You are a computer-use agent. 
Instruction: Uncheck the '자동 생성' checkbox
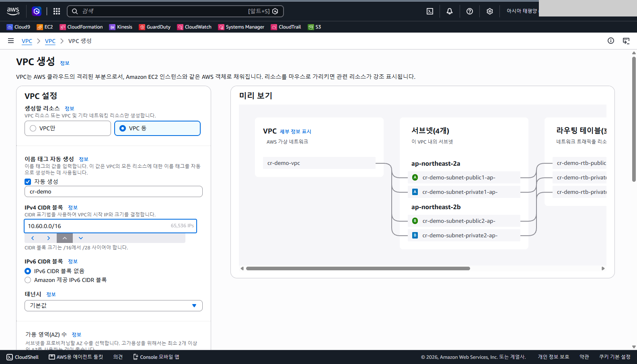pos(28,182)
